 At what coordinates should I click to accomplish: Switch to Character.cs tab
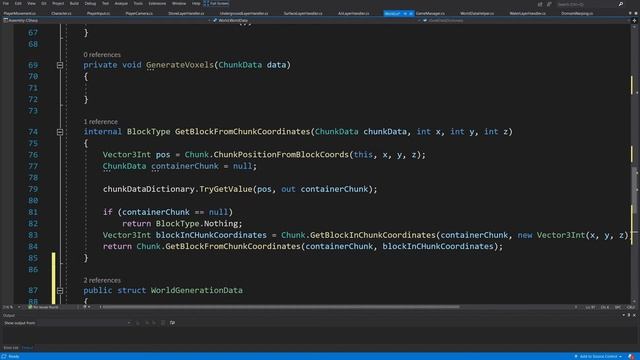(x=61, y=13)
